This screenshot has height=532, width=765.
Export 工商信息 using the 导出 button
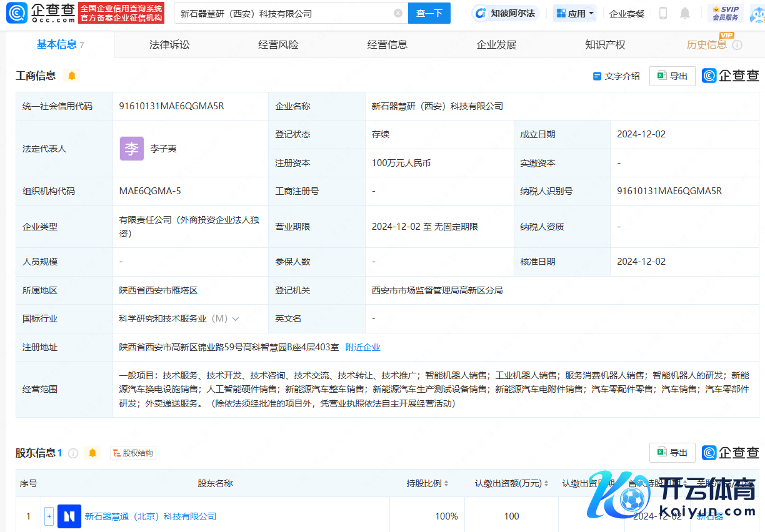[x=672, y=76]
